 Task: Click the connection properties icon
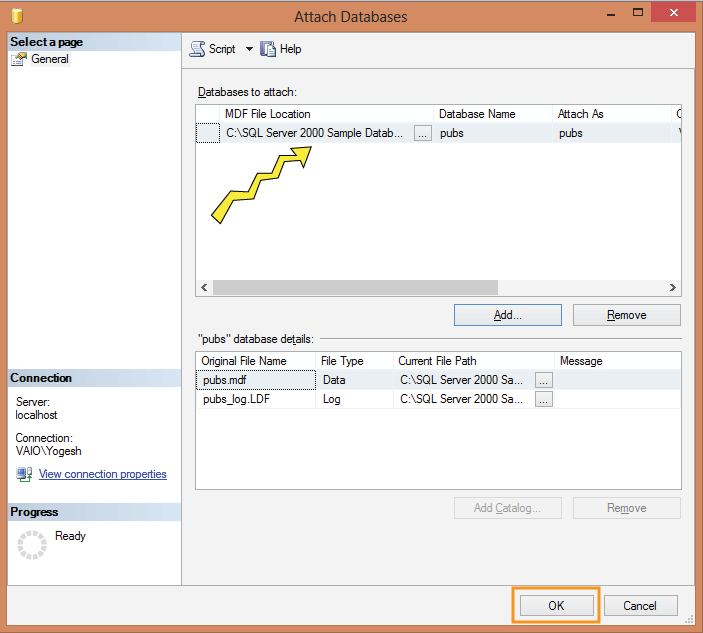click(25, 474)
